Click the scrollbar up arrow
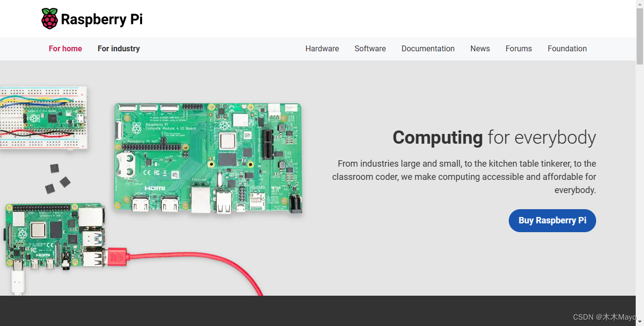 click(x=640, y=4)
